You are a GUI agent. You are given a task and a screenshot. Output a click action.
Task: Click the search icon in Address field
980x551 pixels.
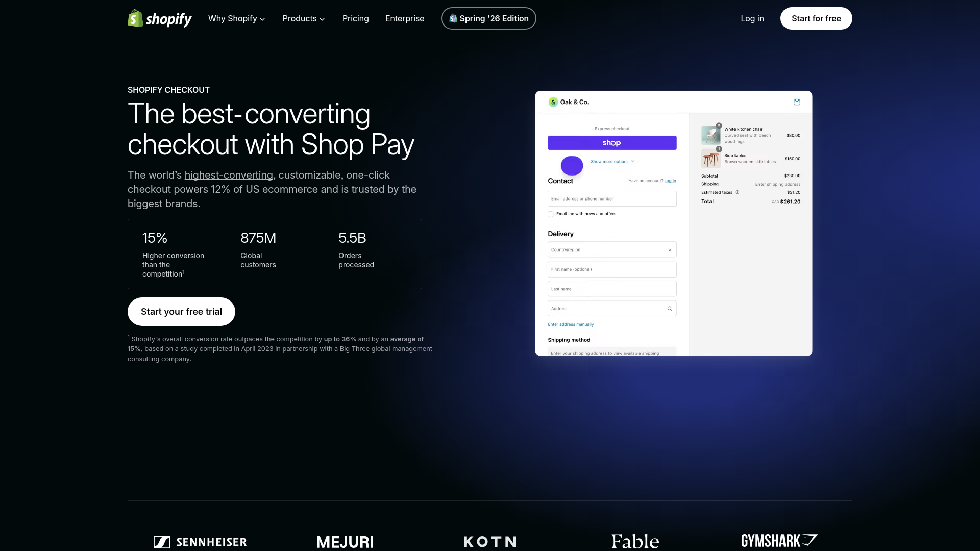(670, 309)
